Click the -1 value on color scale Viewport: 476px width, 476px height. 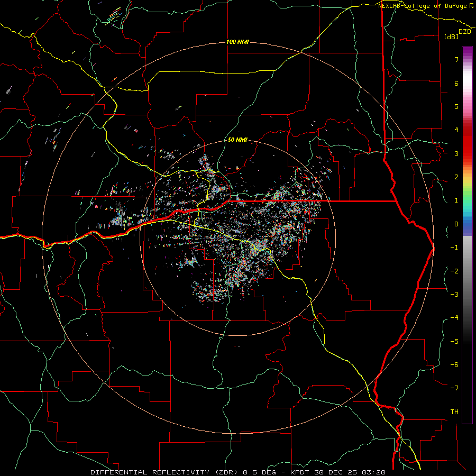[454, 248]
